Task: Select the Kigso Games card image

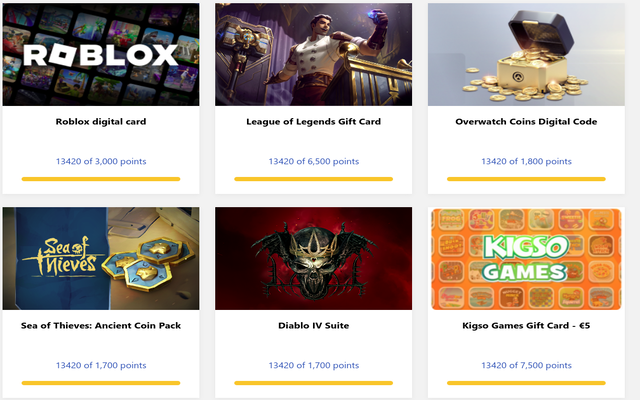Action: point(526,258)
